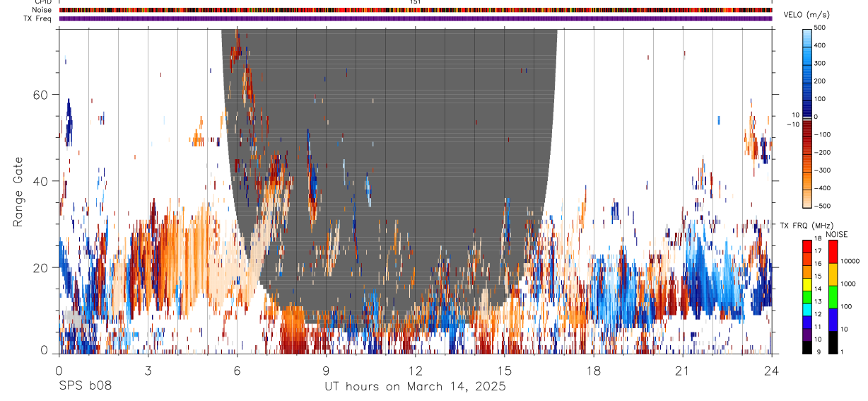The height and width of the screenshot is (401, 868).
Task: Click the 24 tick label on time axis
Action: pos(771,370)
